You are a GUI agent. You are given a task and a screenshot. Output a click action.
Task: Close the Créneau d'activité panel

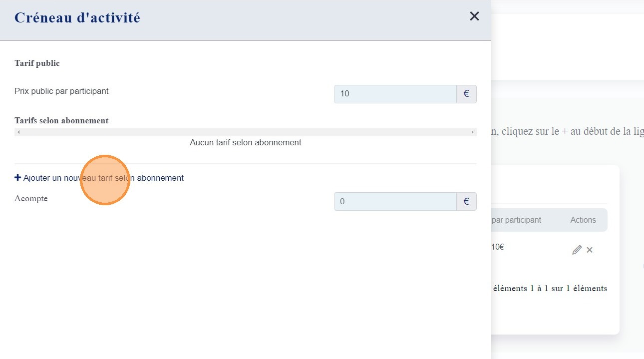474,16
